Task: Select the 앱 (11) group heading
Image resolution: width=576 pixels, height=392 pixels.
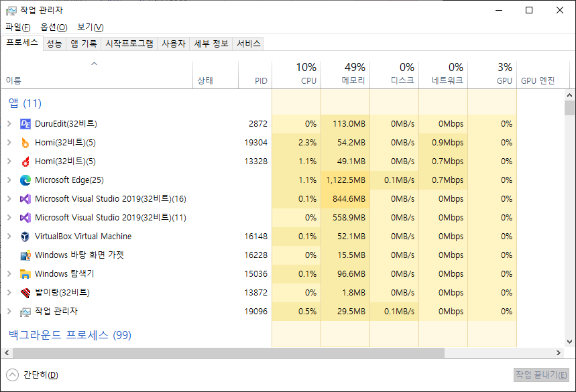Action: [25, 103]
